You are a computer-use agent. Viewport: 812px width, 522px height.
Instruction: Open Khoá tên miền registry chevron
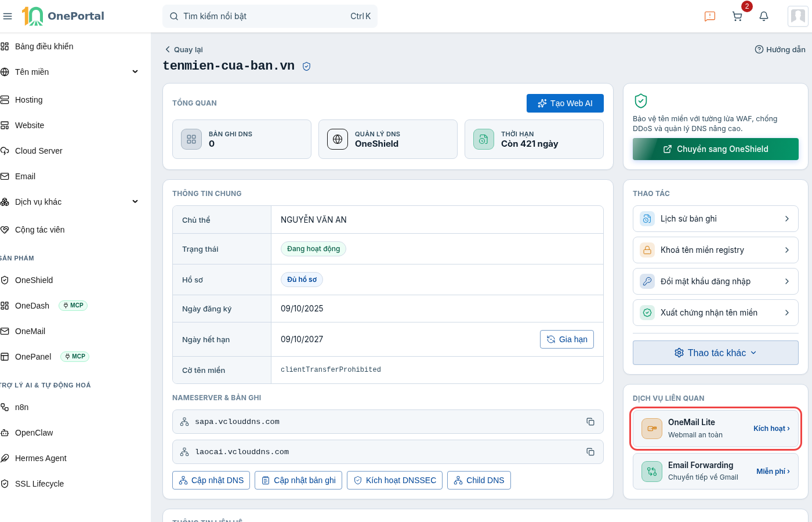(x=787, y=250)
